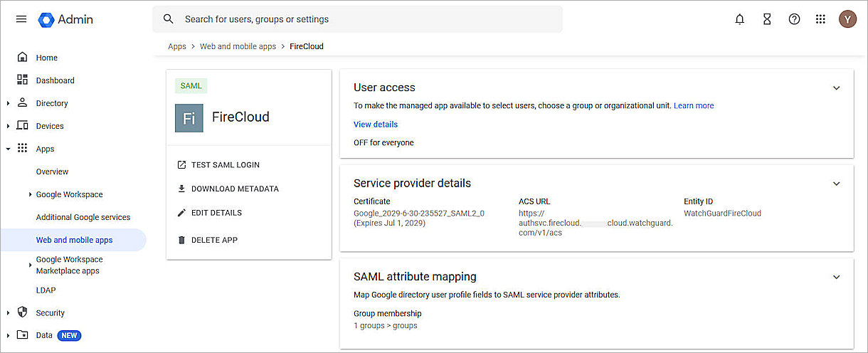Click the ACS URL value
The height and width of the screenshot is (353, 868).
click(596, 223)
